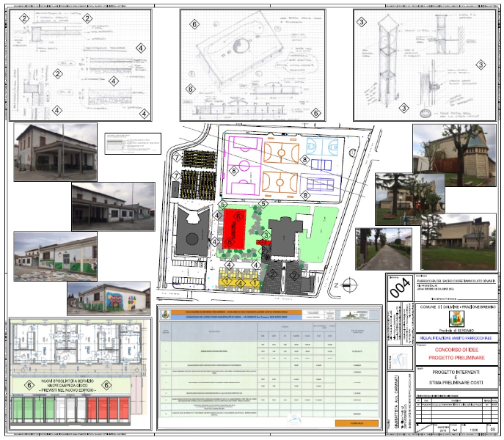Click the diamond marker 8 inside the magenta soccer fields
Viewport: 504px width, 440px height.
tap(234, 172)
